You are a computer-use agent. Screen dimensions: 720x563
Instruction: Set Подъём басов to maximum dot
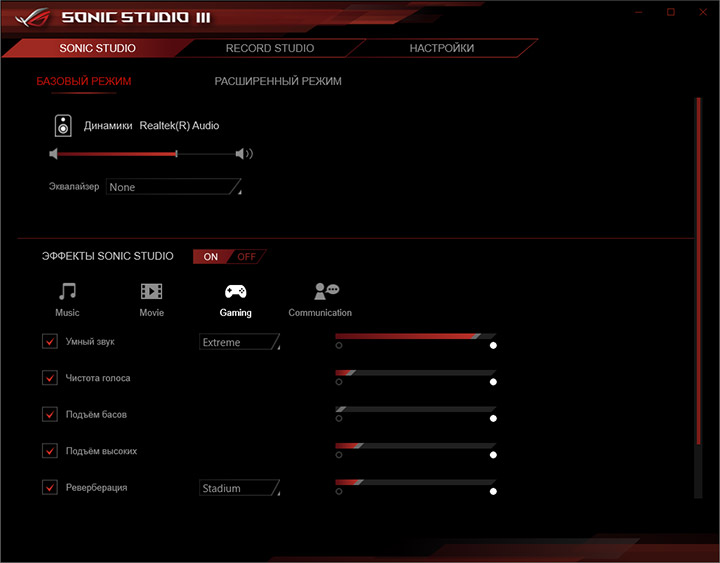[493, 418]
